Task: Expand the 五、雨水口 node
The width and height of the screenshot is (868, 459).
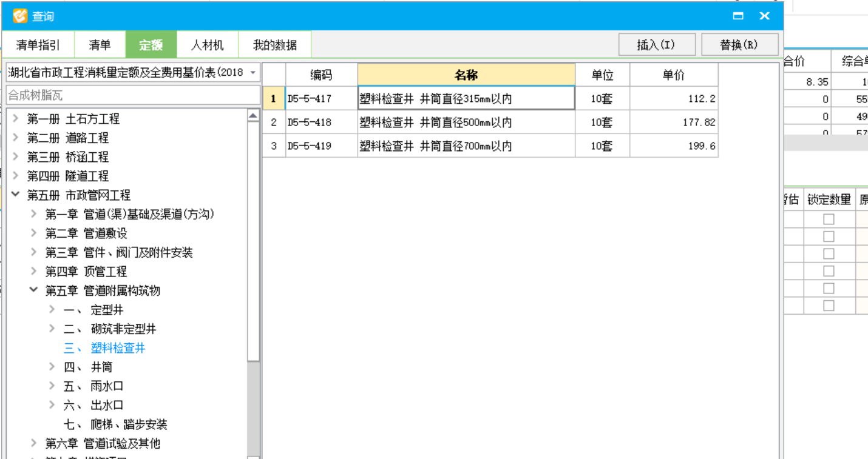Action: click(x=52, y=386)
